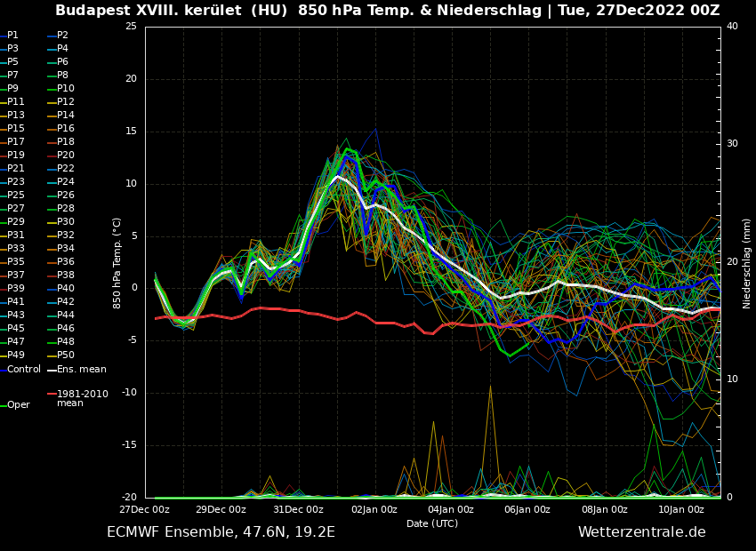The image size is (756, 551).
Task: Click the Niederschlag (mm) axis label
Action: [747, 262]
